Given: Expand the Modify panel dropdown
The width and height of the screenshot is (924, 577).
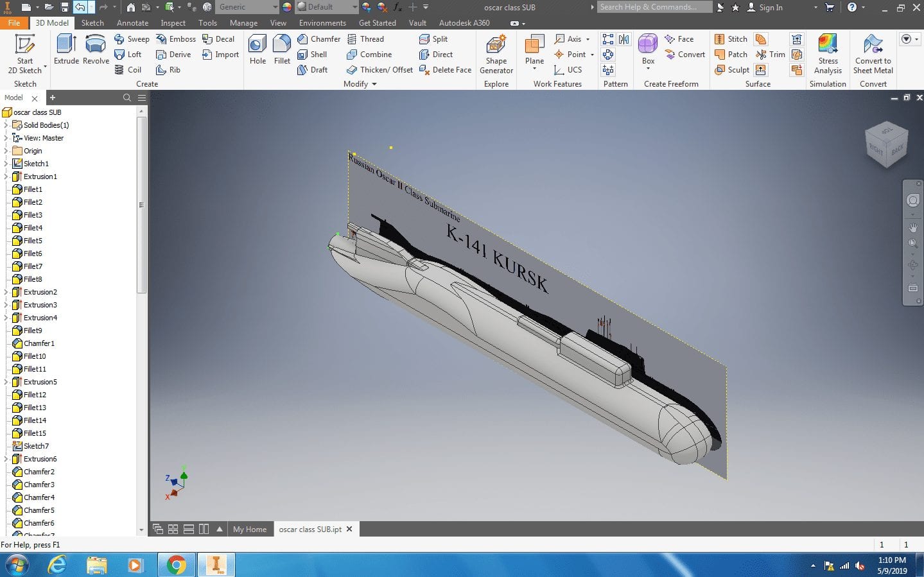Looking at the screenshot, I should point(374,84).
